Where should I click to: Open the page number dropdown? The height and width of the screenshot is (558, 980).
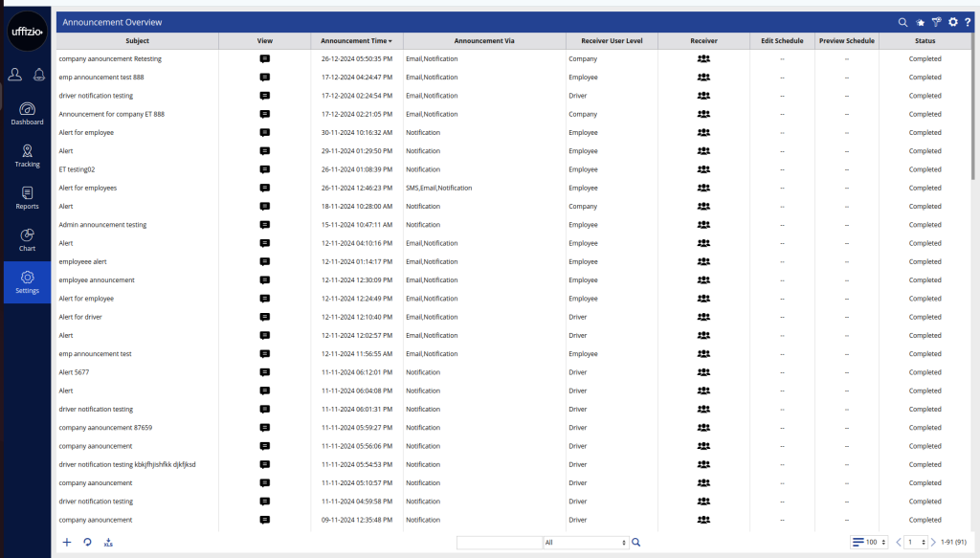[x=917, y=543]
